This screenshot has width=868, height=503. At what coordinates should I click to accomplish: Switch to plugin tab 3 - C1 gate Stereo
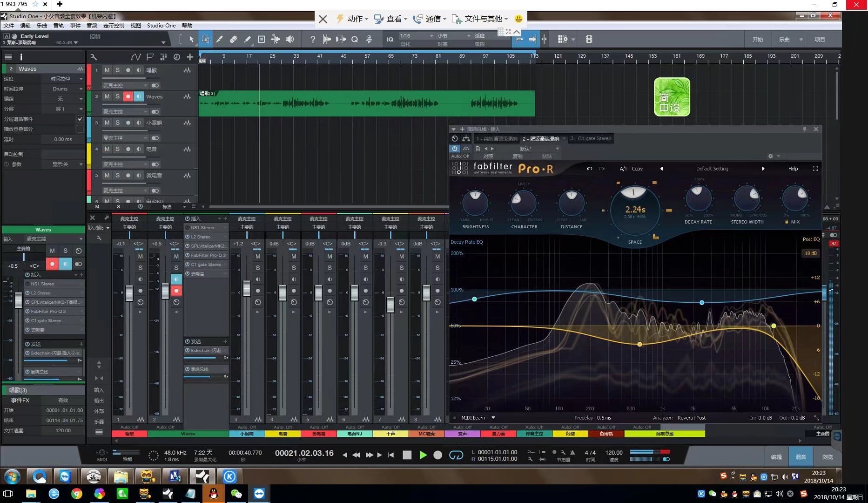pyautogui.click(x=591, y=138)
